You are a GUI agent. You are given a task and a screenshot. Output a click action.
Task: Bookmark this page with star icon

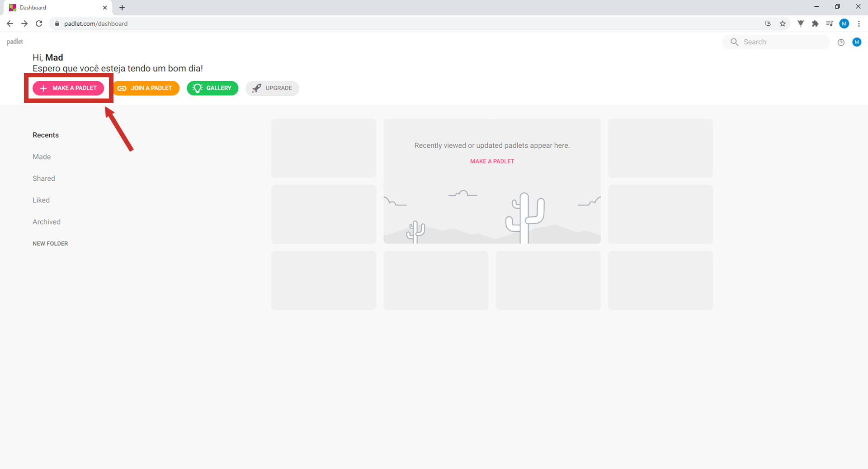(783, 23)
